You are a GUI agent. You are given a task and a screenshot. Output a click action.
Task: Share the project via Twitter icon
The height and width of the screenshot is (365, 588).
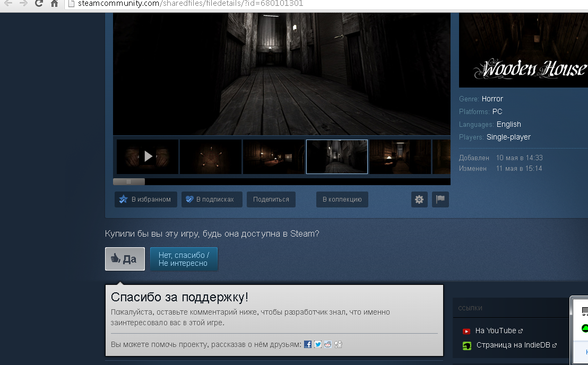coord(318,344)
